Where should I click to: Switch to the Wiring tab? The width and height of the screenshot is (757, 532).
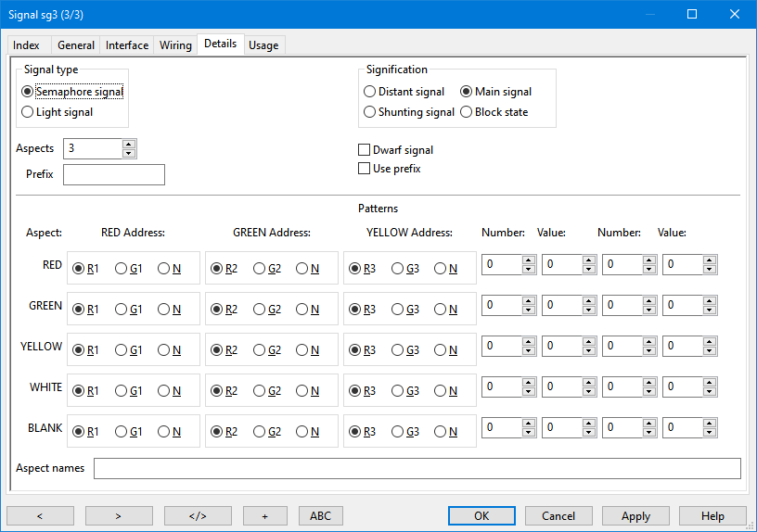click(175, 45)
